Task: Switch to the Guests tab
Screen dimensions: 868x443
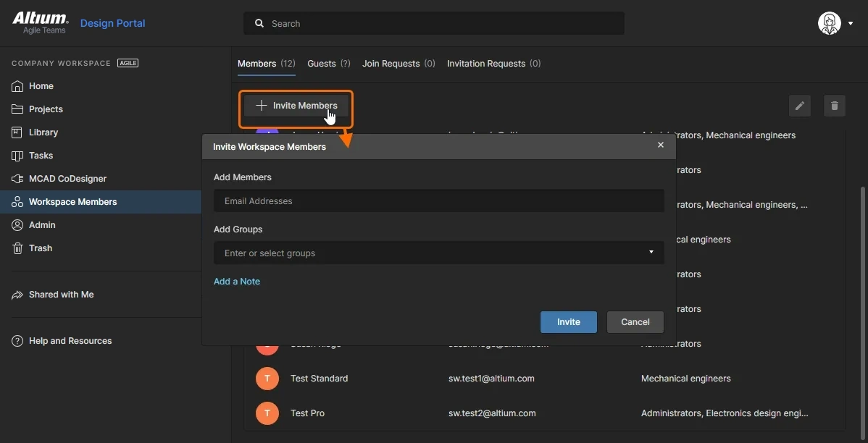Action: coord(321,63)
